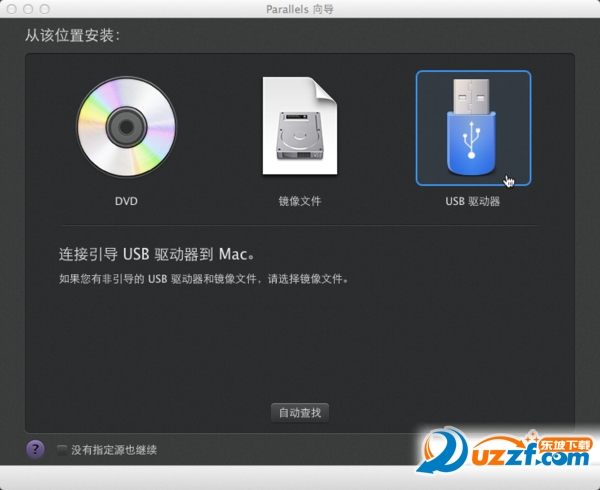The width and height of the screenshot is (600, 490).
Task: Close the Parallels wizard window
Action: (12, 10)
